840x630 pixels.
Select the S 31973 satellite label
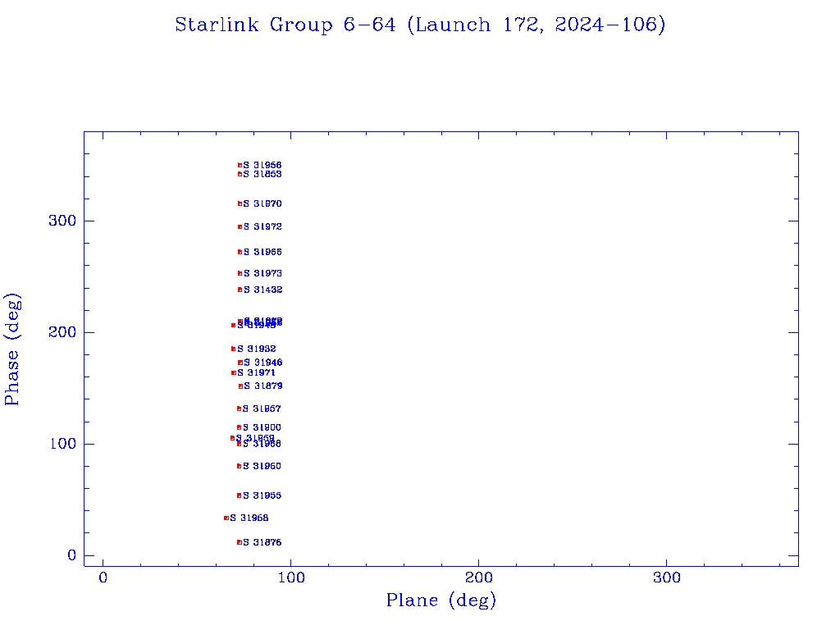pos(262,273)
